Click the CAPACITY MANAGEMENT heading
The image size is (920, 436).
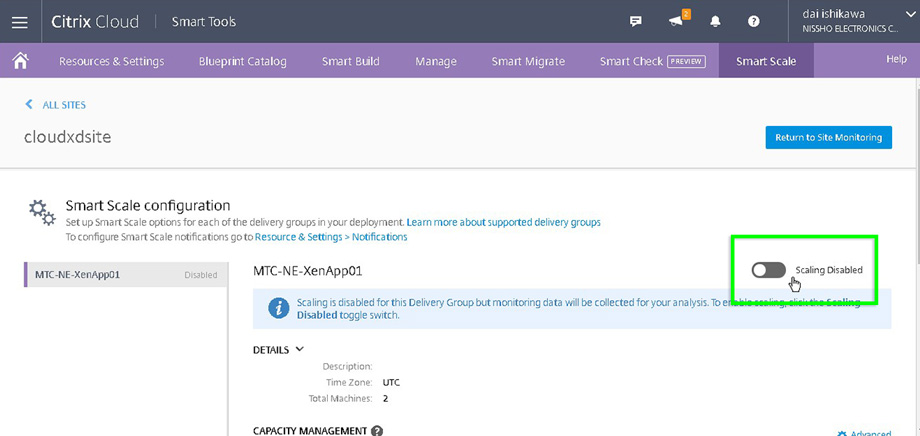pyautogui.click(x=310, y=431)
